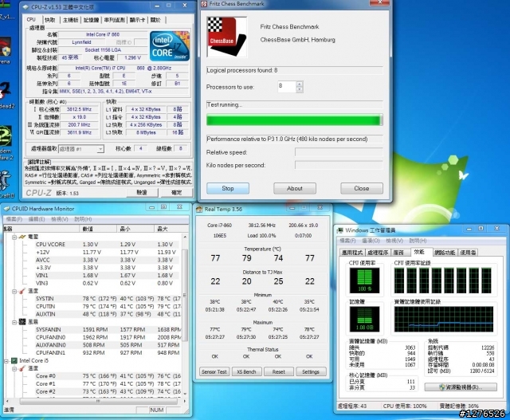Open the View menu in Task Manager

click(x=394, y=241)
